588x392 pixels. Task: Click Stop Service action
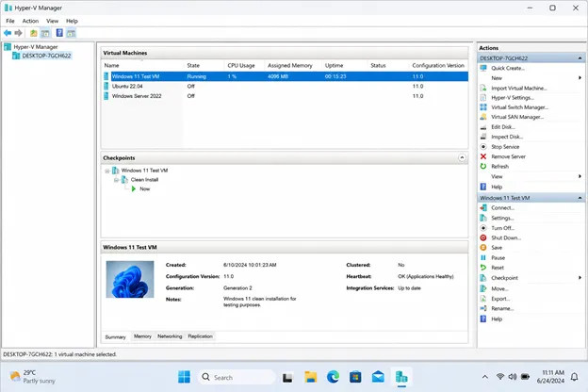(505, 147)
